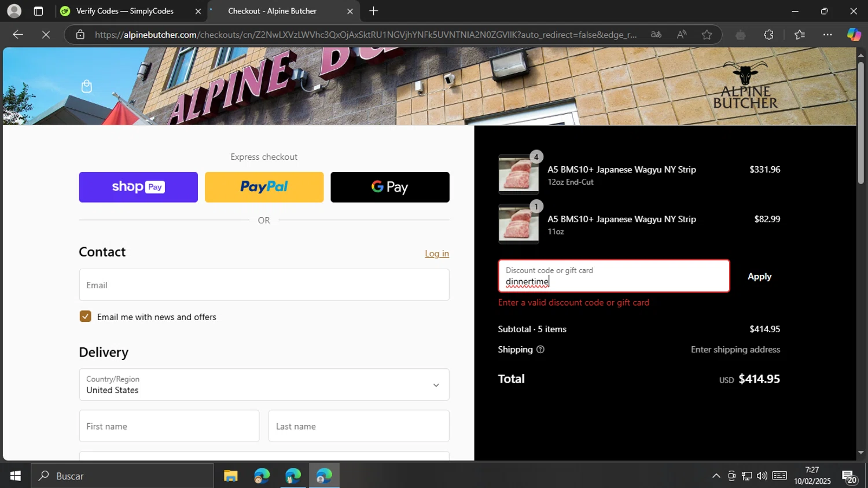Open the tab actions menu icon
Viewport: 868px width, 488px height.
click(38, 11)
